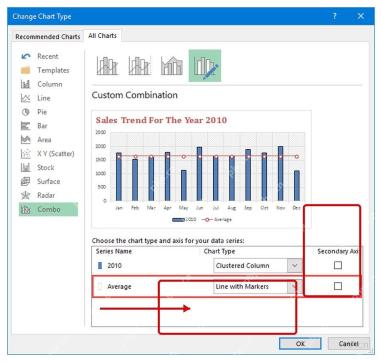Image resolution: width=382 pixels, height=362 pixels.
Task: Click the 2010 series blue color marker
Action: pyautogui.click(x=100, y=266)
